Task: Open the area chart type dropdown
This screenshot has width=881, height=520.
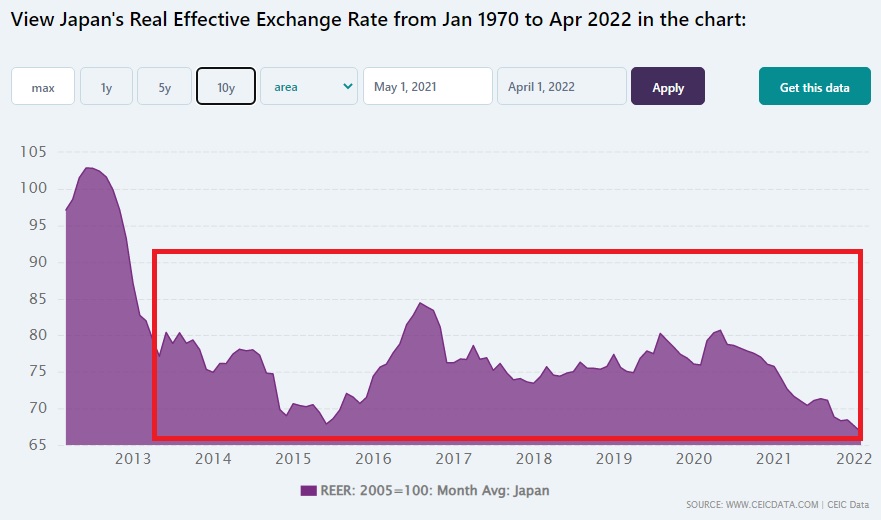Action: [x=308, y=87]
